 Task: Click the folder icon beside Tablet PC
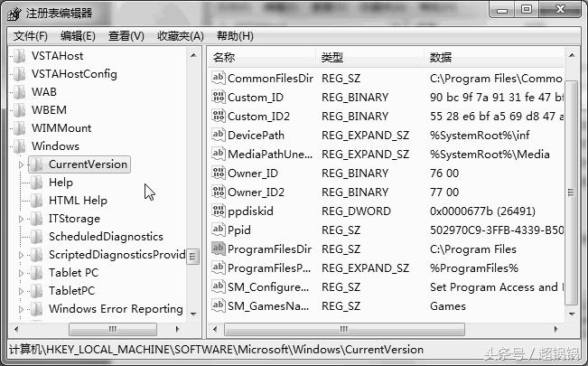[x=37, y=273]
